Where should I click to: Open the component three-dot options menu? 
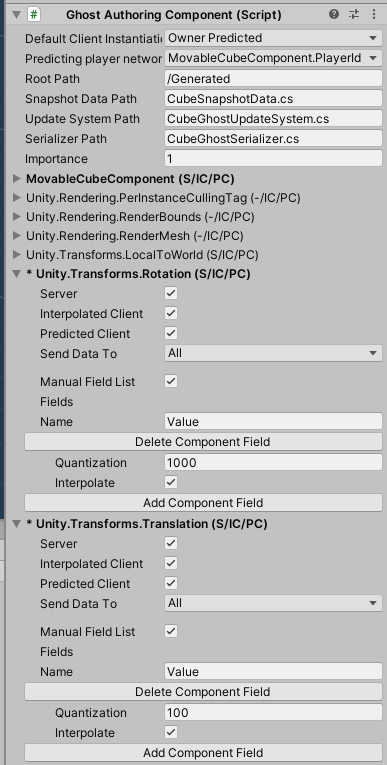click(x=374, y=14)
